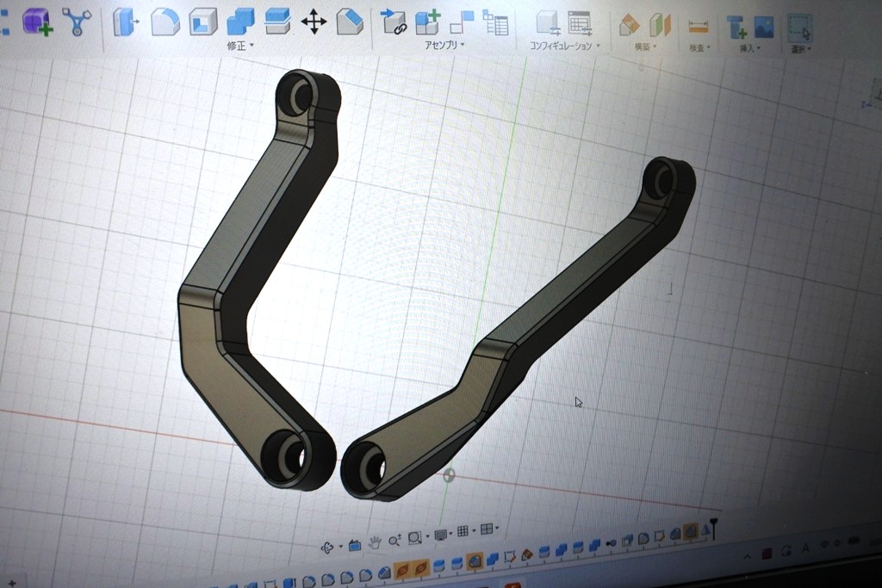882x588 pixels.
Task: Open the grid and snaps settings
Action: click(463, 531)
